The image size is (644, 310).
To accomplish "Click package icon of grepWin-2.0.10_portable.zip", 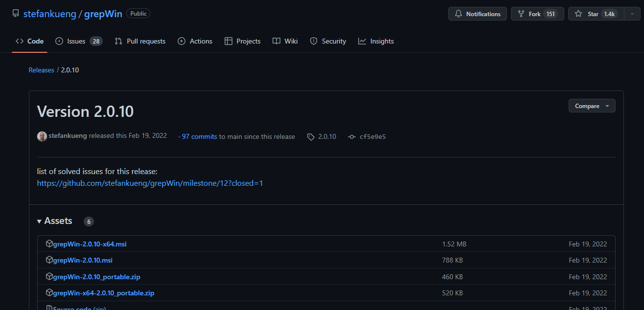I will tap(49, 276).
